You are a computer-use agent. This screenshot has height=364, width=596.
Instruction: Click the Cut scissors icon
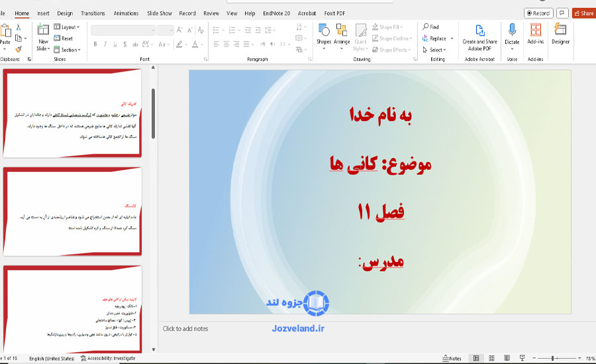(18, 27)
